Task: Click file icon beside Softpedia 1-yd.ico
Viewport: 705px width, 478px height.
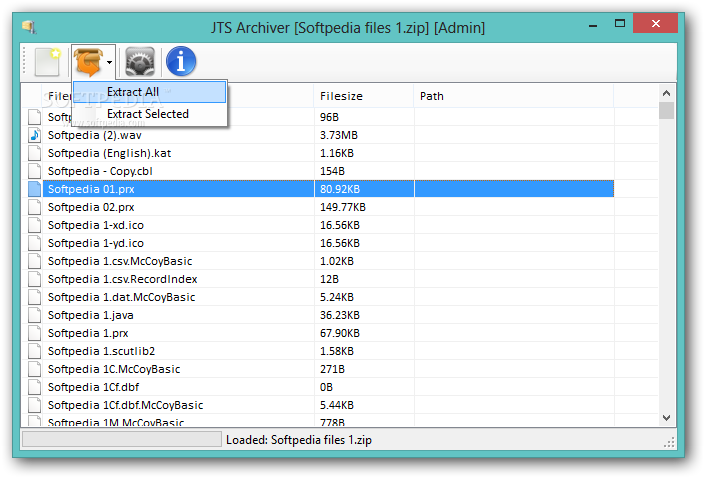Action: tap(35, 243)
